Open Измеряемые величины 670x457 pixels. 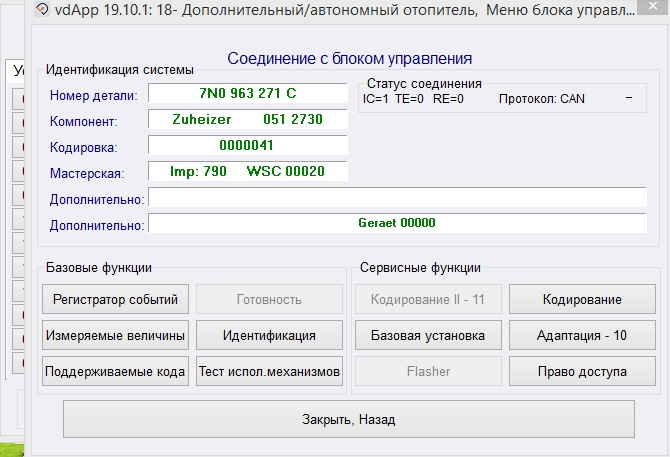click(115, 335)
